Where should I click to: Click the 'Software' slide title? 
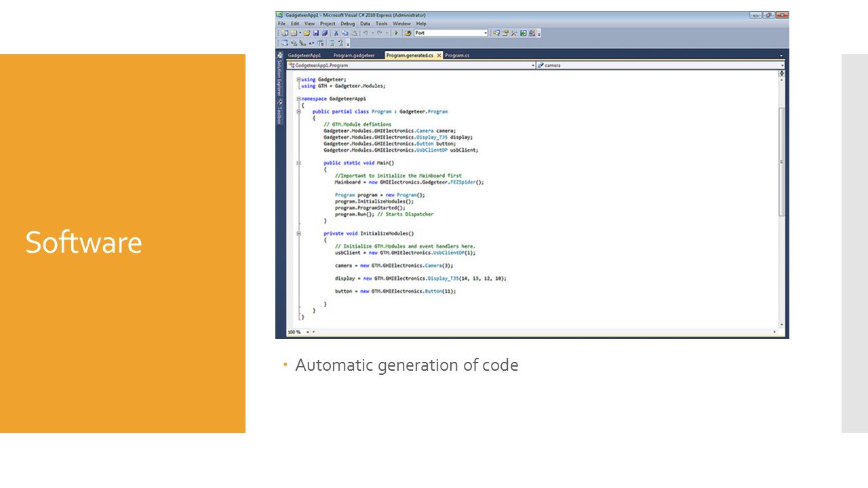pyautogui.click(x=84, y=243)
